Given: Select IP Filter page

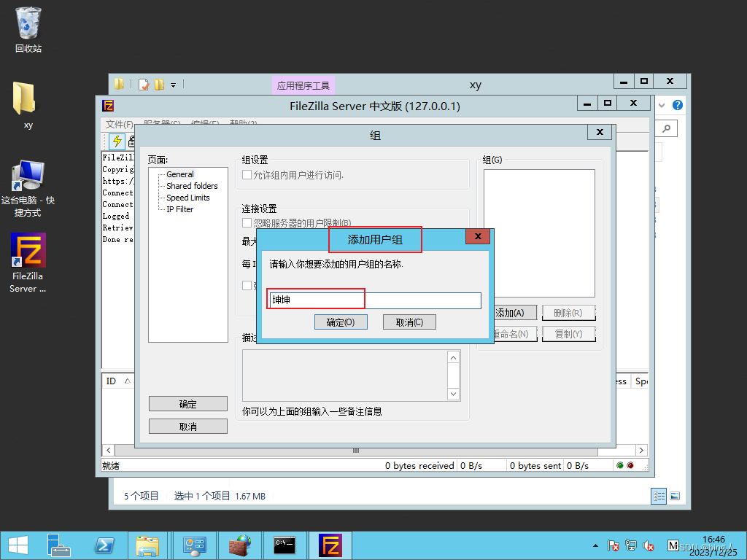Looking at the screenshot, I should coord(179,209).
